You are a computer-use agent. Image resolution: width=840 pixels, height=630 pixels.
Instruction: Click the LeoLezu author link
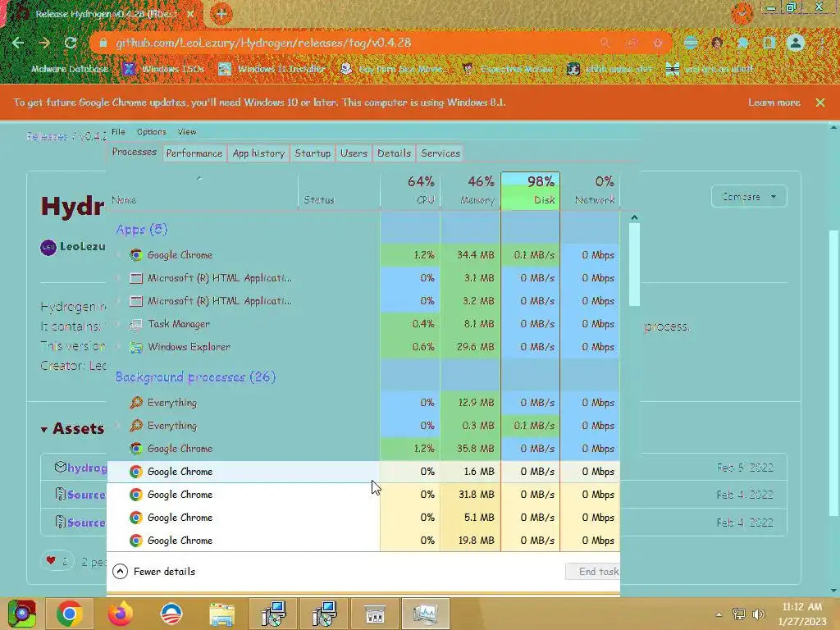(83, 246)
